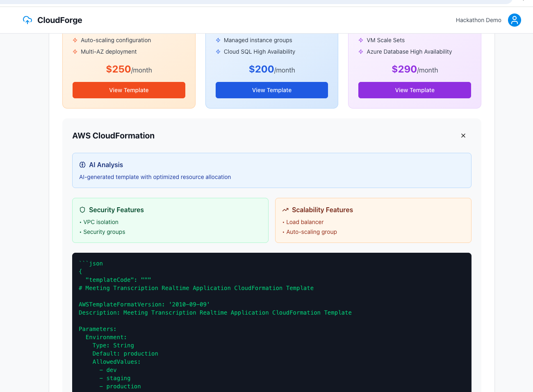Click the Security Features heading
This screenshot has height=392, width=533.
[x=116, y=210]
